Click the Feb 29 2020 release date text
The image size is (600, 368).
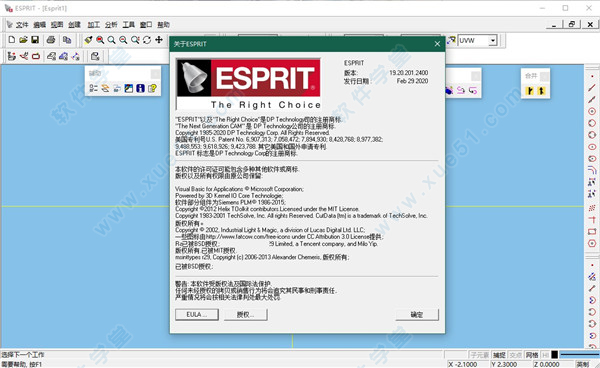click(x=412, y=81)
